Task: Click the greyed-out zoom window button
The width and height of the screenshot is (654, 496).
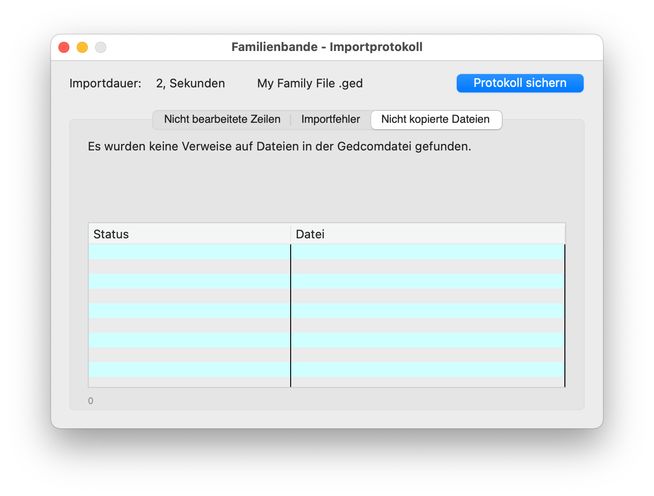Action: pos(100,47)
